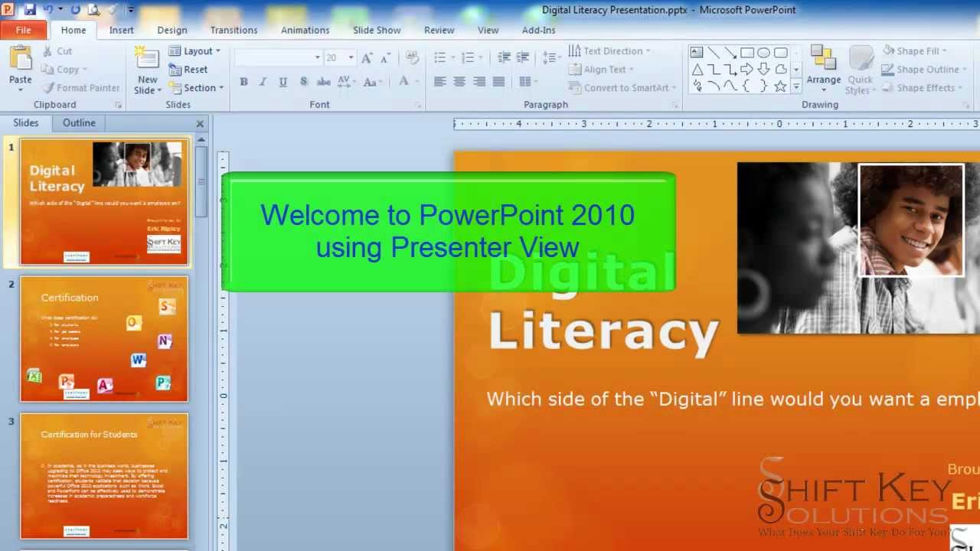Switch to the Outline pane tab
Screen dimensions: 980x551
pos(79,122)
